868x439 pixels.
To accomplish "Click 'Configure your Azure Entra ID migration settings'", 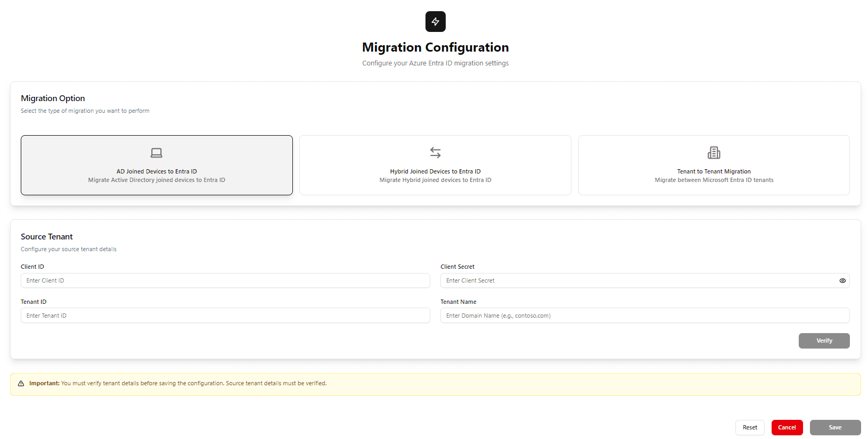I will point(435,63).
